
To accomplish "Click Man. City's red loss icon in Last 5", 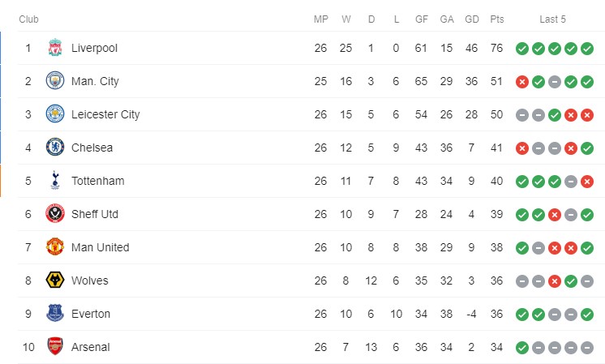I will coord(522,82).
